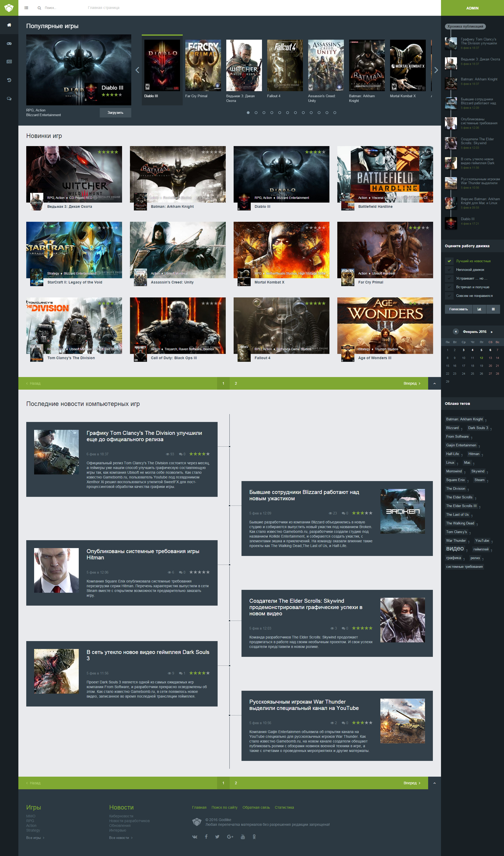Viewport: 504px width, 856px height.
Task: Click footer shield logo beside copyright
Action: click(197, 822)
